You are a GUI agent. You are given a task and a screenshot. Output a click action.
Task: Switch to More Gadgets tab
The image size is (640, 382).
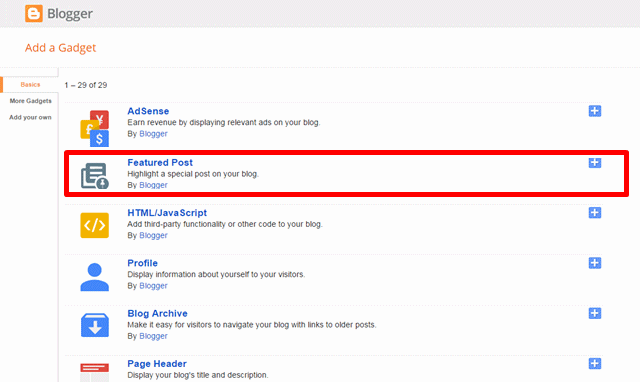[x=31, y=101]
